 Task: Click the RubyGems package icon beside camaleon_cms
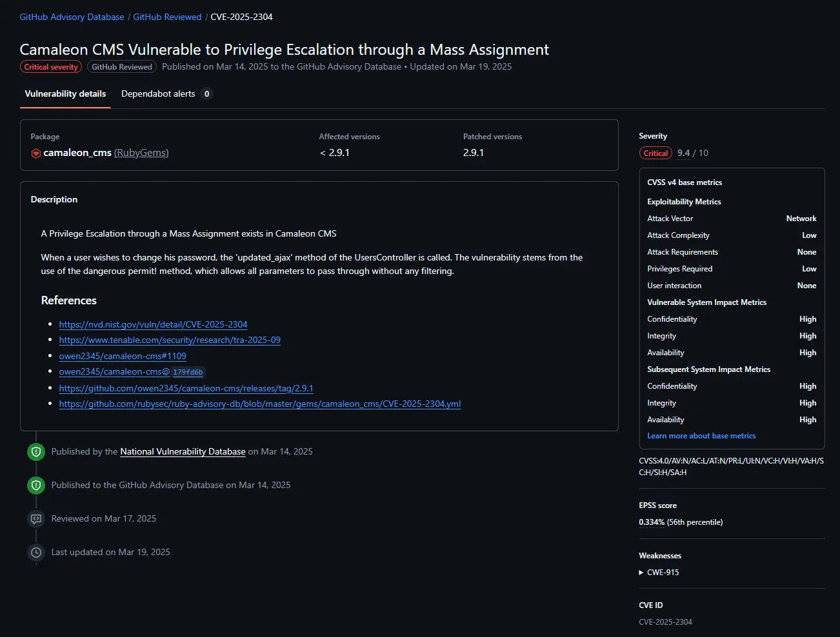pos(36,153)
